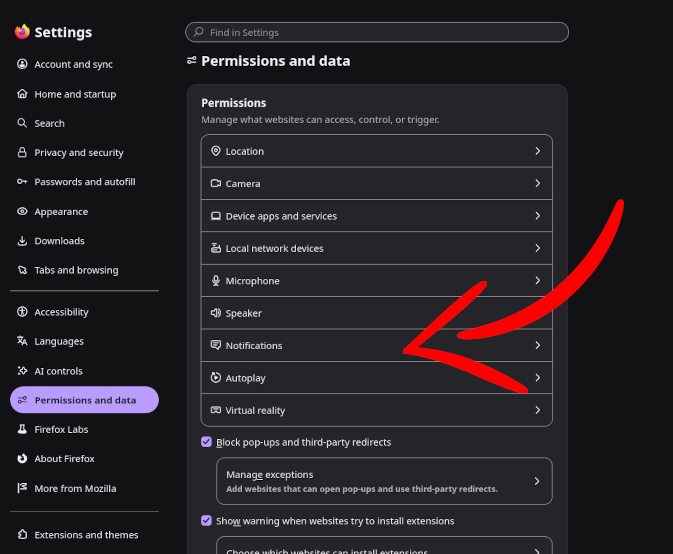Click the Virtual reality headset icon
The height and width of the screenshot is (554, 673).
[x=216, y=410]
